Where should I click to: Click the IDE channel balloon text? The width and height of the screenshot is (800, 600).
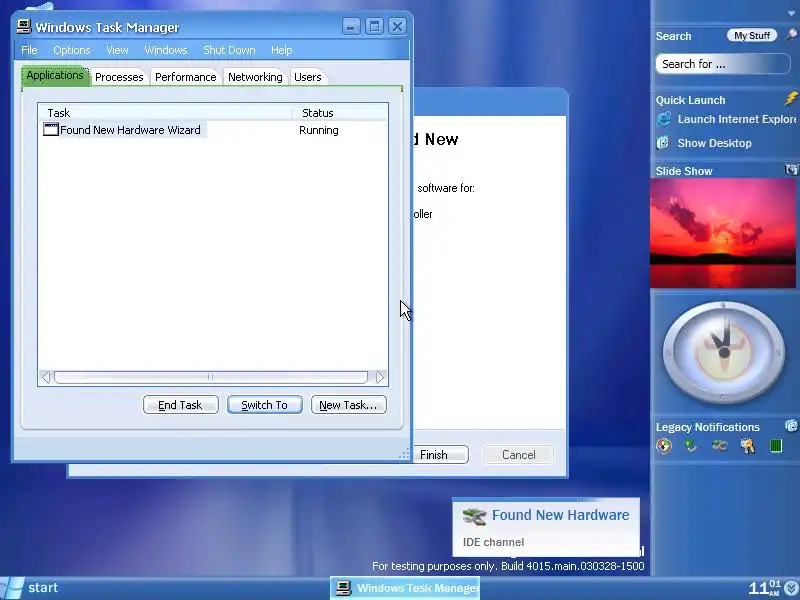pos(493,542)
